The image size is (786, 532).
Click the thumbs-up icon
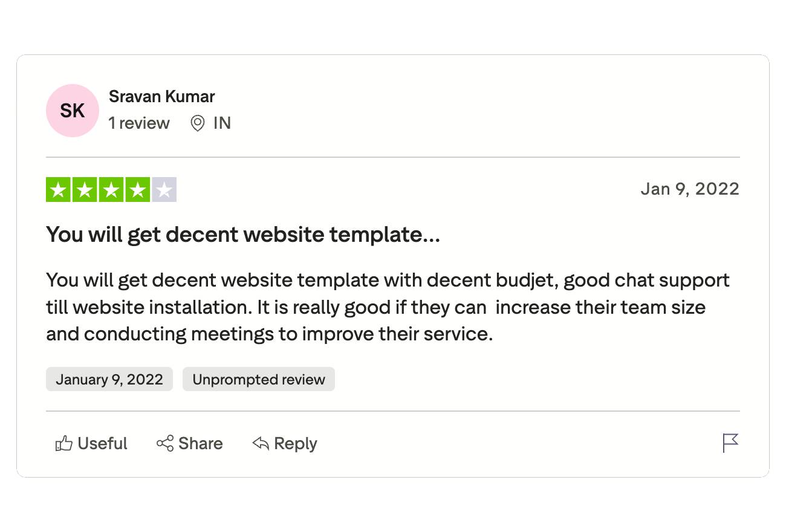pos(63,444)
